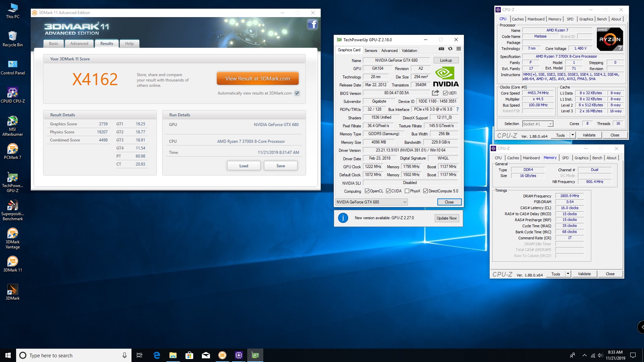The width and height of the screenshot is (644, 362).
Task: Click the bus interface question mark in GPU-Z
Action: pos(457,109)
